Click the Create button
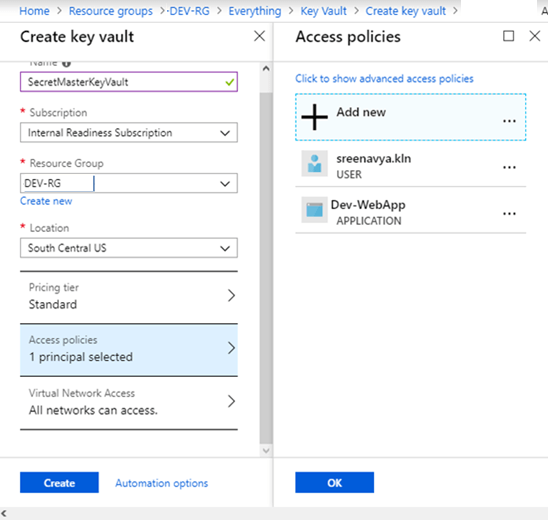Viewport: 548px width, 520px height. point(59,483)
